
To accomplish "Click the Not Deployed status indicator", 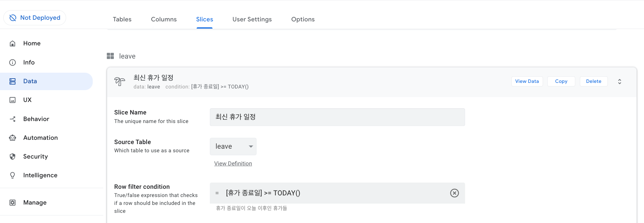I will (35, 18).
